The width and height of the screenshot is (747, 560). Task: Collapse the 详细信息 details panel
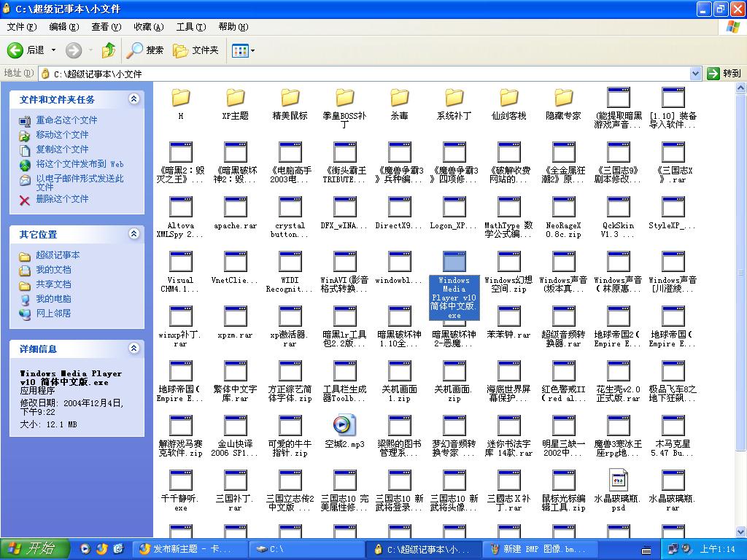[x=133, y=349]
